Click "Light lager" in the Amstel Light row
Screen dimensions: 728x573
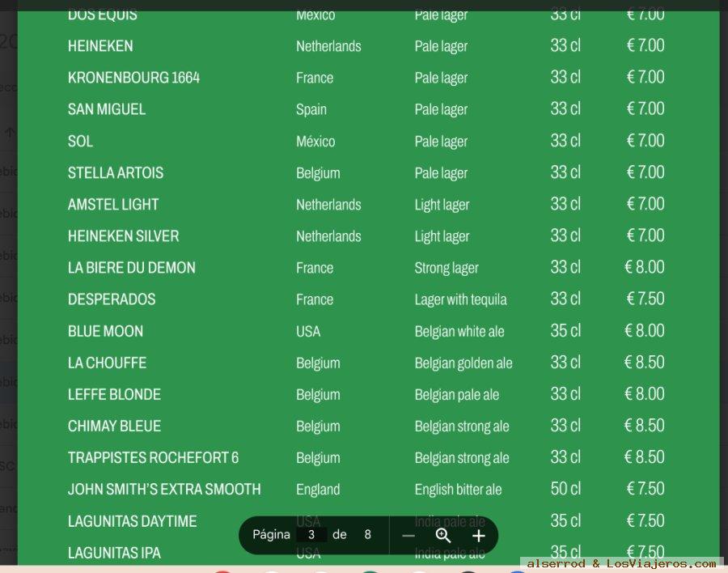[442, 205]
